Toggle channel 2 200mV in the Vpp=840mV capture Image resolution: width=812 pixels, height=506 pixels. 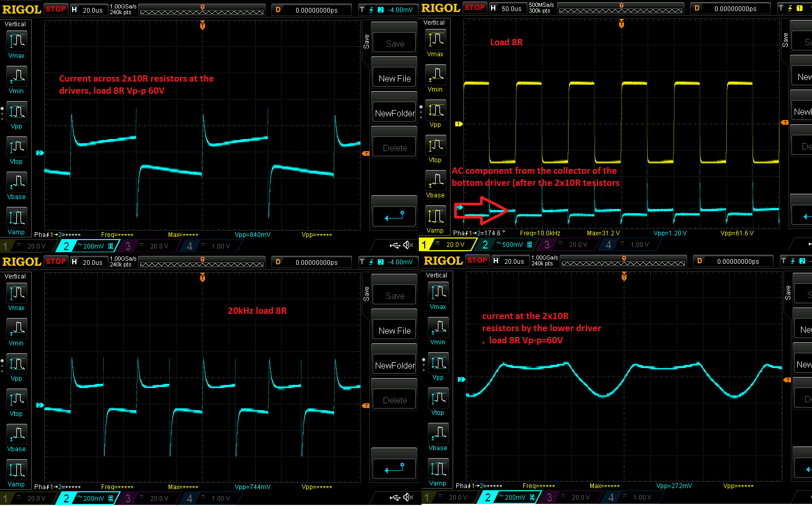pyautogui.click(x=87, y=246)
